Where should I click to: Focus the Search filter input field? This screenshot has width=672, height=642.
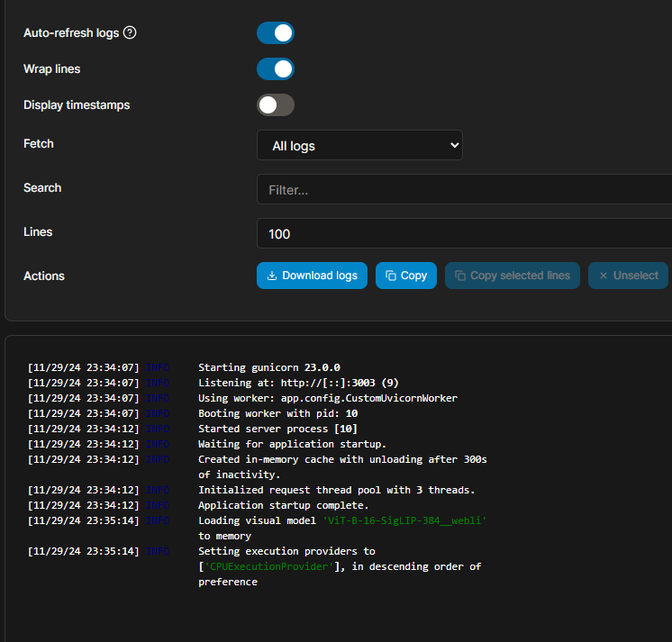coord(464,190)
